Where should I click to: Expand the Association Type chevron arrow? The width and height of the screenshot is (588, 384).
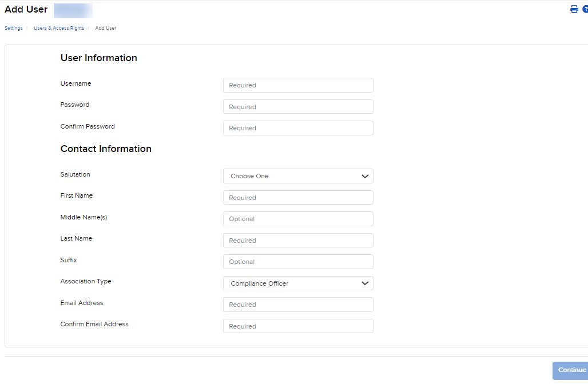coord(365,283)
